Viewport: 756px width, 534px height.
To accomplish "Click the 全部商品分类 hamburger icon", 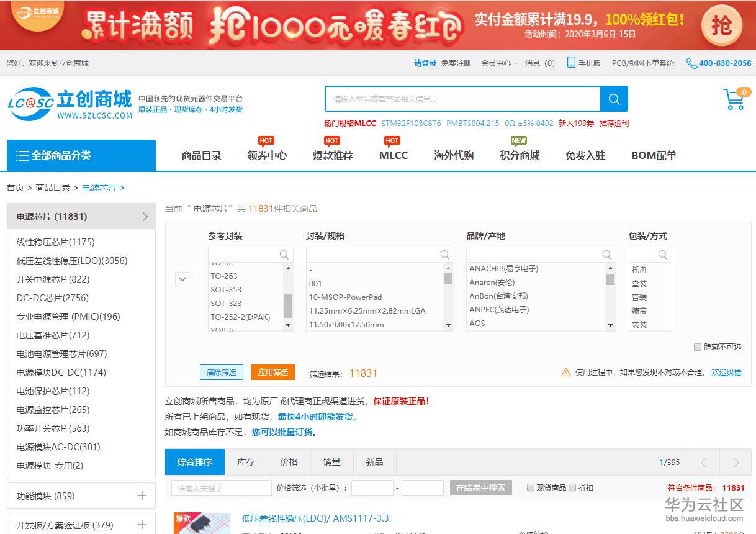I will [22, 155].
